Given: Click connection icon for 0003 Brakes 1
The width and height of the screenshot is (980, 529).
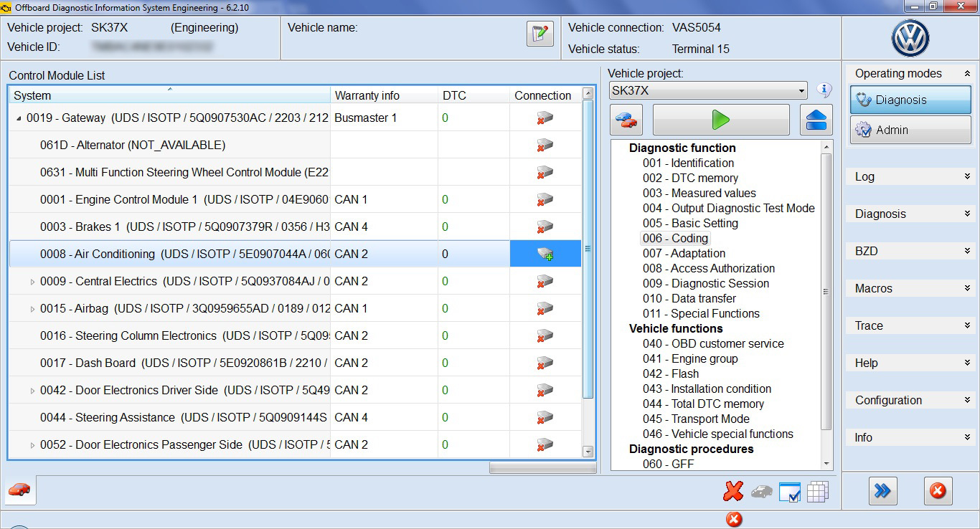Looking at the screenshot, I should (545, 227).
